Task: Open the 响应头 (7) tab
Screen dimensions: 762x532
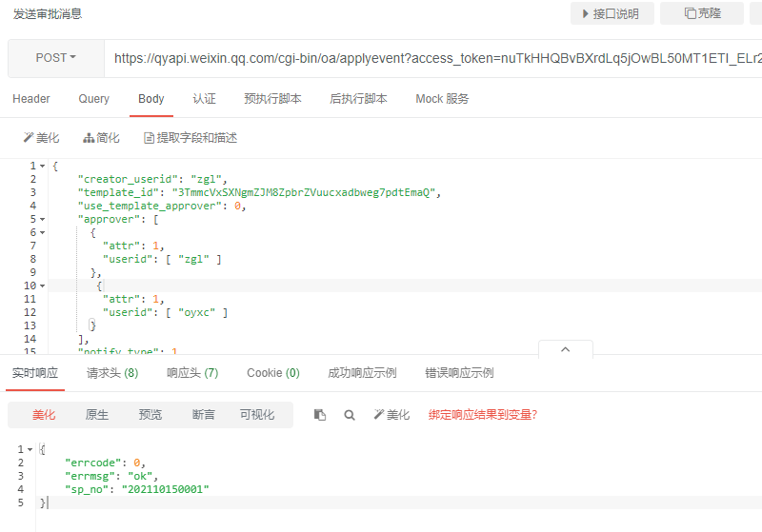Action: click(192, 373)
